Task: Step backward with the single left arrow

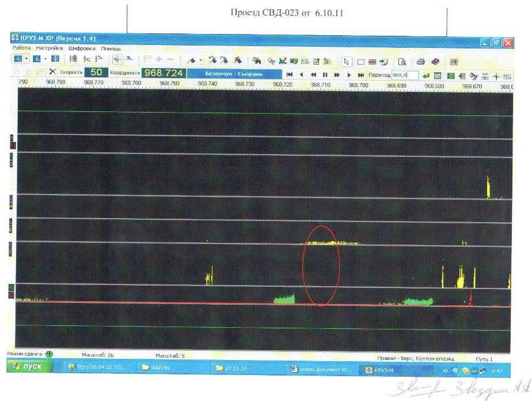Action: click(x=301, y=74)
